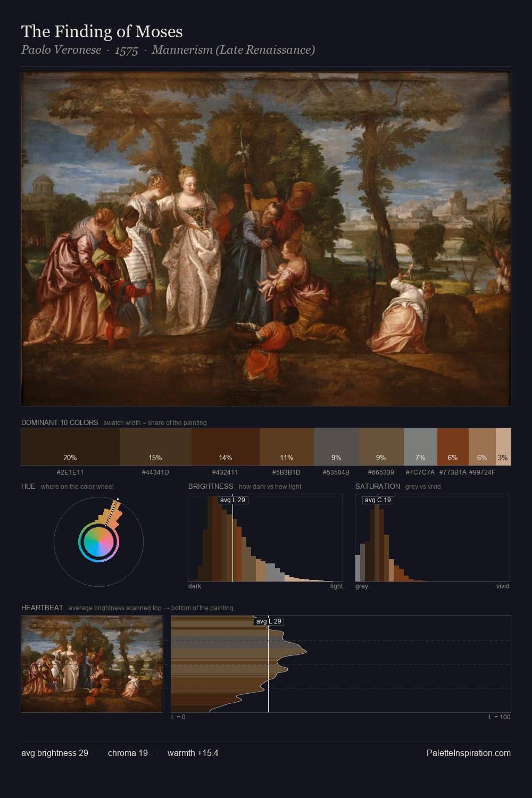The height and width of the screenshot is (798, 532).
Task: Choose the light brown 6% swatch #99724F
Action: (x=482, y=447)
